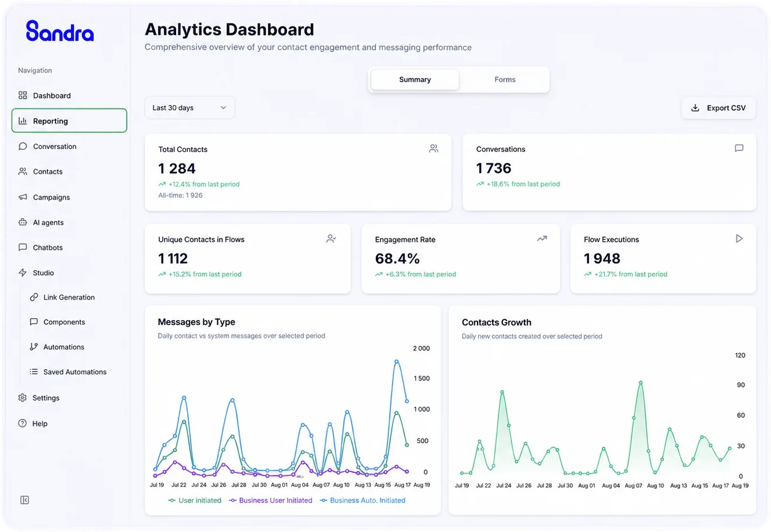Click the Analytics Dashboard heading
This screenshot has height=532, width=771.
click(x=229, y=29)
